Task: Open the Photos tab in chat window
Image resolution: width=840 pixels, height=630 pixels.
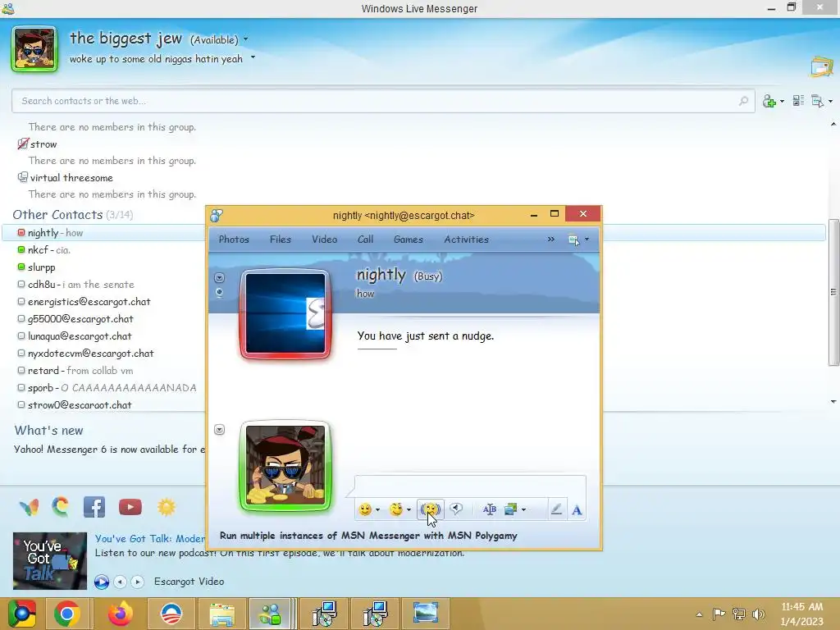Action: pyautogui.click(x=234, y=240)
